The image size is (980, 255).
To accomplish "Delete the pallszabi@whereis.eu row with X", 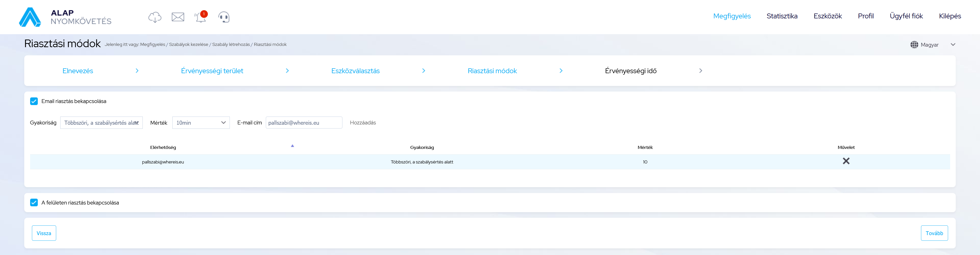I will [846, 161].
